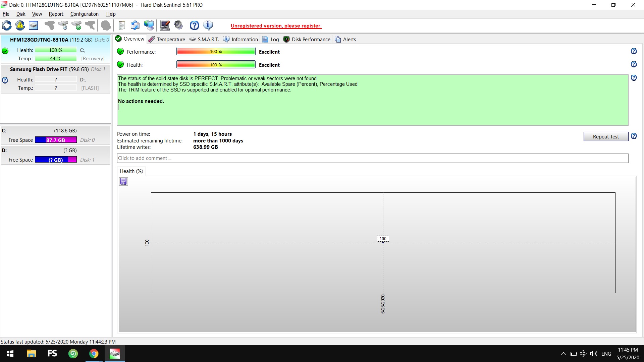Click the send email report icon
The height and width of the screenshot is (362, 644).
tap(135, 25)
